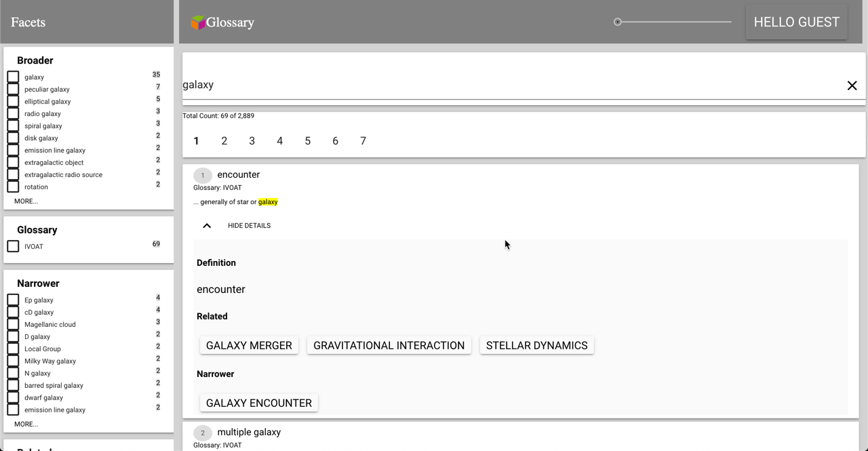Image resolution: width=868 pixels, height=451 pixels.
Task: Check 'barred spiral galaxy' facet
Action: (13, 385)
